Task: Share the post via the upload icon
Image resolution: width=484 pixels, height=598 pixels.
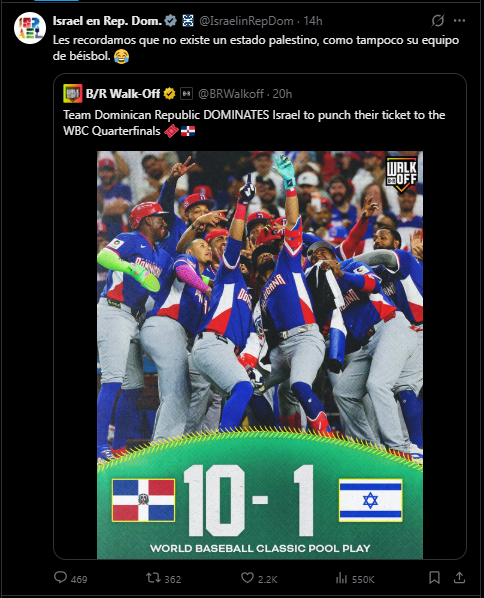Action: tap(459, 577)
